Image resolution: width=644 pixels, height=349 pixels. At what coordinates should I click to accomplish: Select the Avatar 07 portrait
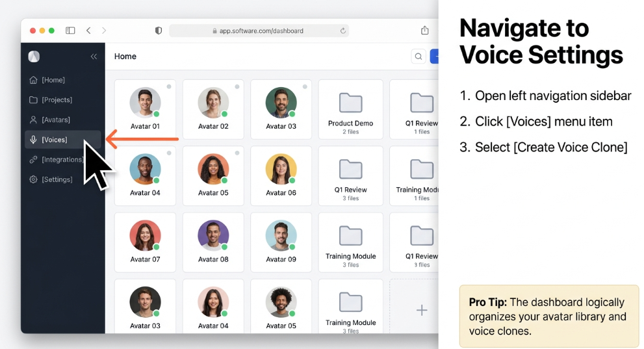(145, 235)
